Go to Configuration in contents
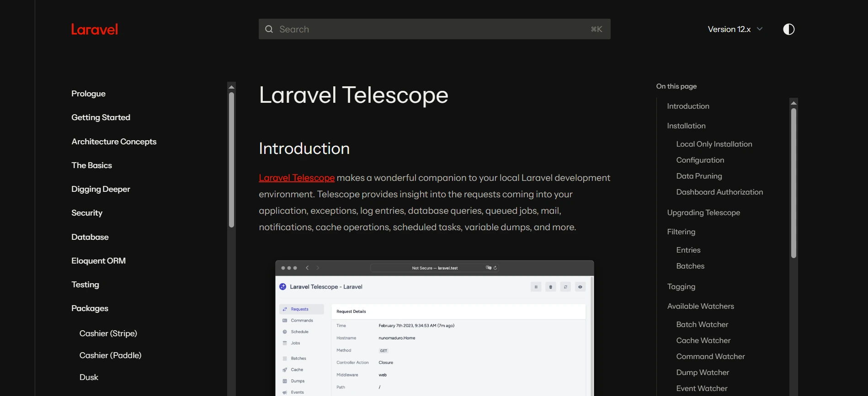 coord(700,160)
